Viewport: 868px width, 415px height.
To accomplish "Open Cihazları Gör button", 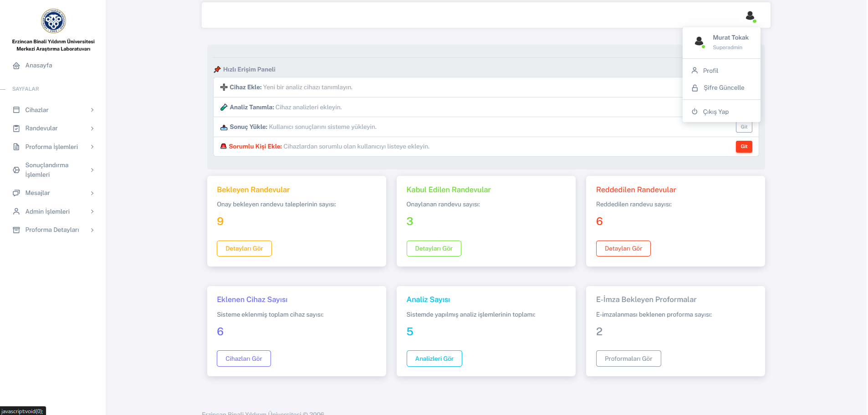I will [244, 359].
